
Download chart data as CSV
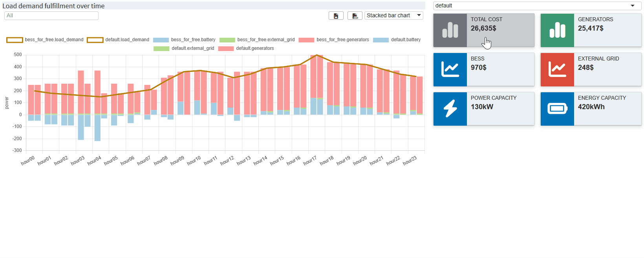point(355,16)
